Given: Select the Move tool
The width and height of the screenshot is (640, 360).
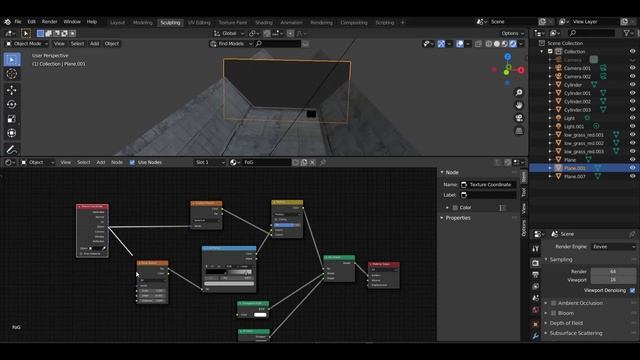Looking at the screenshot, I should point(12,90).
